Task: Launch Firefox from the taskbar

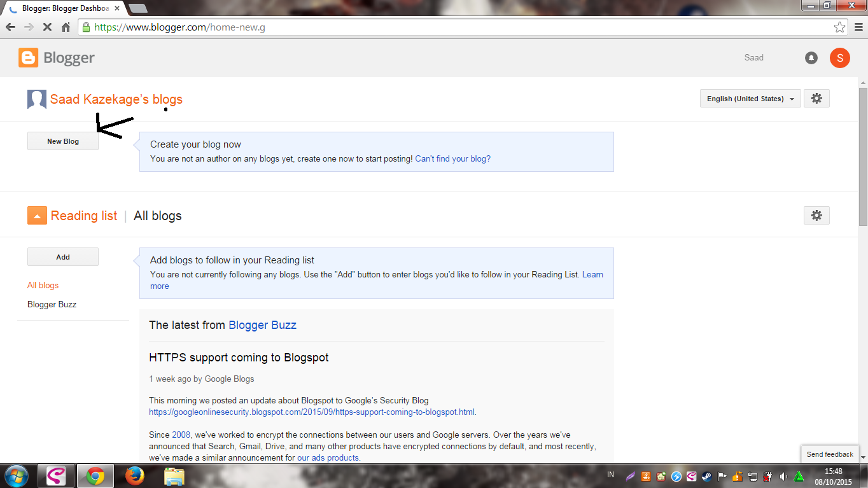Action: (134, 476)
